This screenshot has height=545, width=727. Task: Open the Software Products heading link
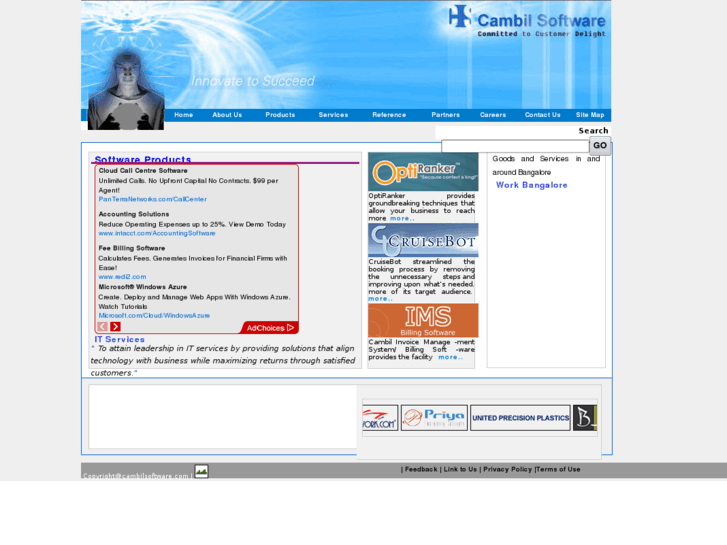click(x=142, y=159)
